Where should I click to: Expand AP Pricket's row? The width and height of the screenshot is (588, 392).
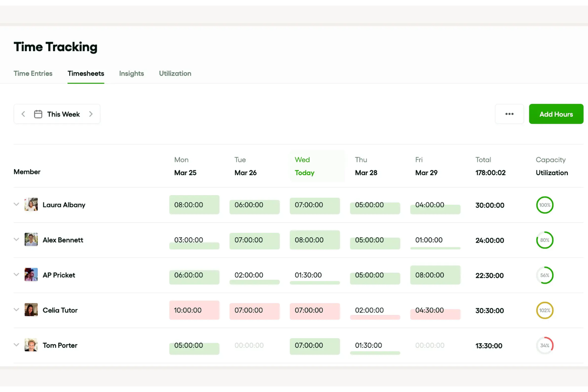pos(16,274)
